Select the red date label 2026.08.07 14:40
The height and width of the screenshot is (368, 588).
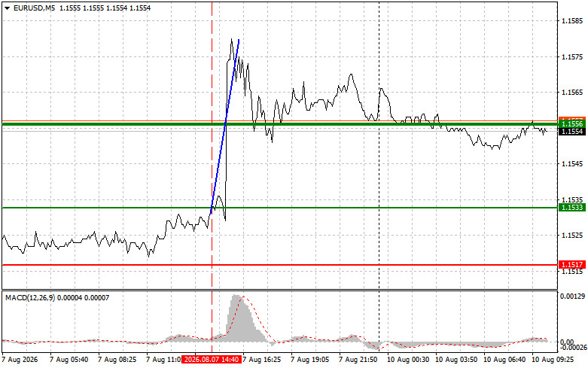(212, 360)
